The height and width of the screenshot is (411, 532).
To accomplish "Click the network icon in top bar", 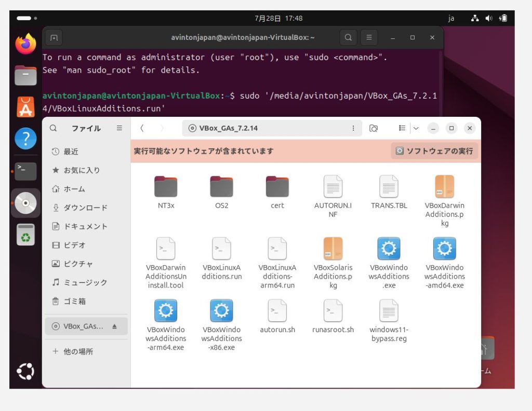I will (x=475, y=18).
